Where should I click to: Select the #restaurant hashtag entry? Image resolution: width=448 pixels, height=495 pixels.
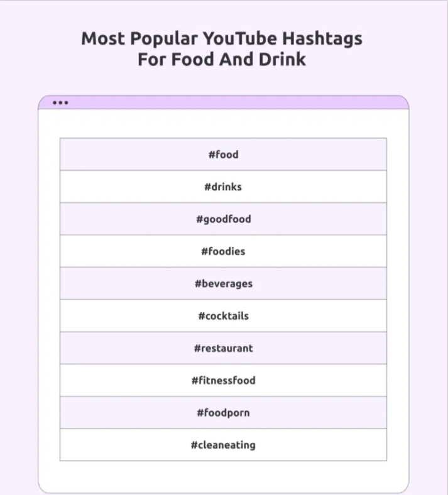(x=223, y=348)
